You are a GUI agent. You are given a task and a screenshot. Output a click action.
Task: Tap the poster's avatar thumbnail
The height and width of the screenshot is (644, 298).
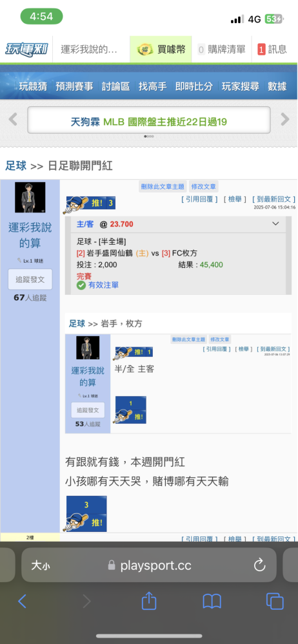point(30,197)
